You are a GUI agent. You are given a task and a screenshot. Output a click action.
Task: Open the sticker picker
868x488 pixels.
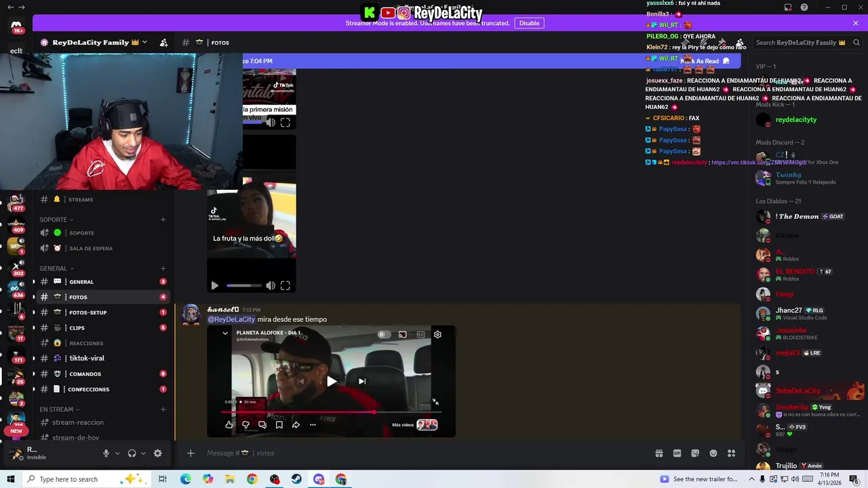(x=695, y=453)
